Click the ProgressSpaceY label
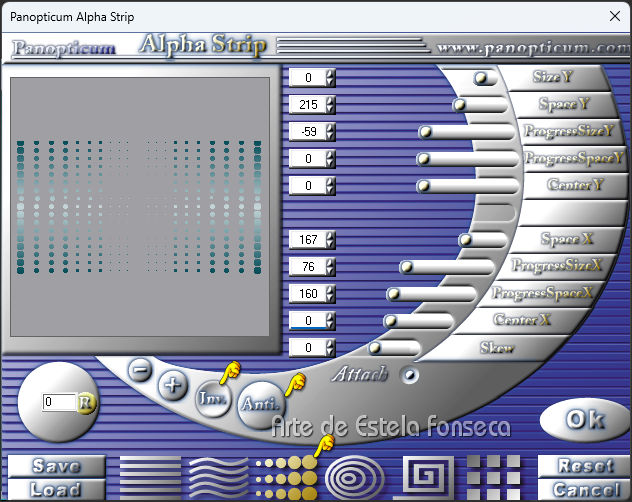Screen dimensions: 632x502 pyautogui.click(x=574, y=158)
